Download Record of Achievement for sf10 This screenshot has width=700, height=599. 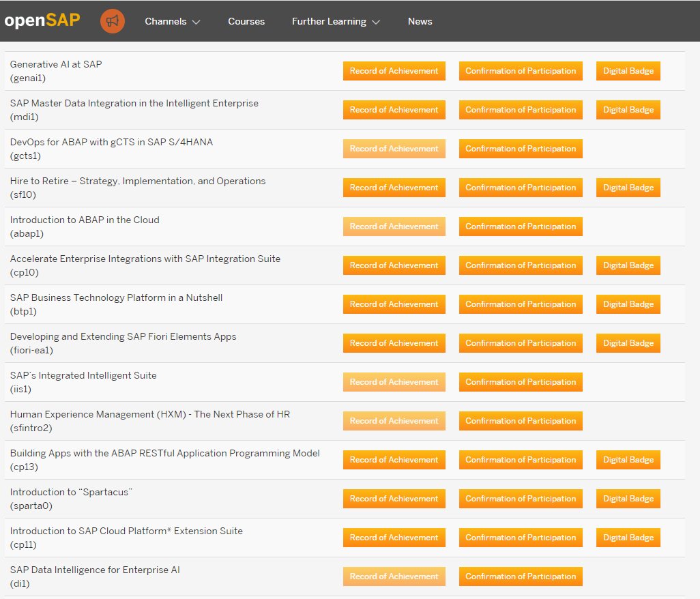394,188
